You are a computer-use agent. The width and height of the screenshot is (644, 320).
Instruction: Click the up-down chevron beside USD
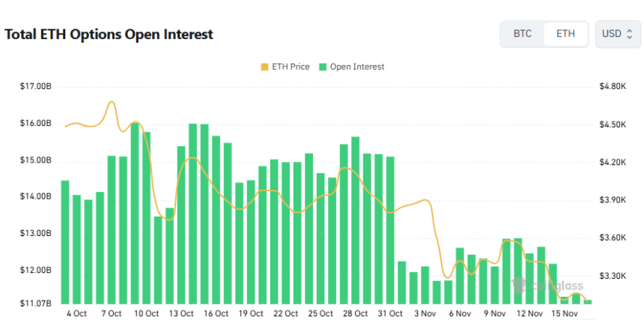(x=629, y=34)
